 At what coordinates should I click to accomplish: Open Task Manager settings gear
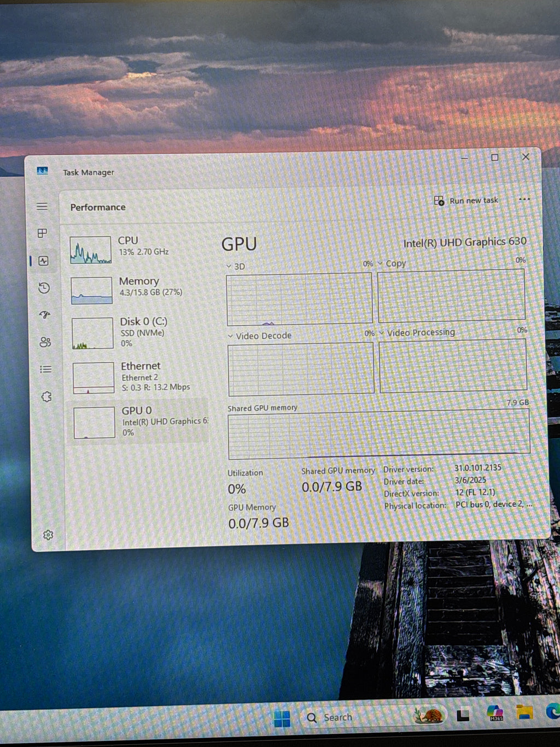click(x=48, y=535)
